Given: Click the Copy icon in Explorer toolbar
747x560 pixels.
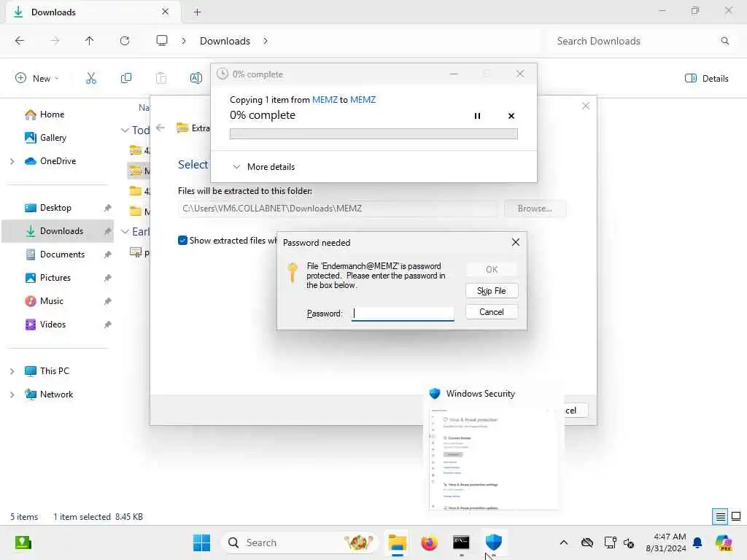Looking at the screenshot, I should tap(125, 78).
